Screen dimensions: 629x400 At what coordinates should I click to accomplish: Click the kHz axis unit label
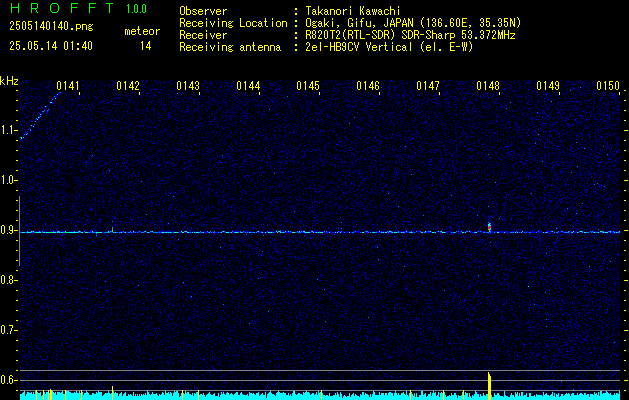coord(9,81)
